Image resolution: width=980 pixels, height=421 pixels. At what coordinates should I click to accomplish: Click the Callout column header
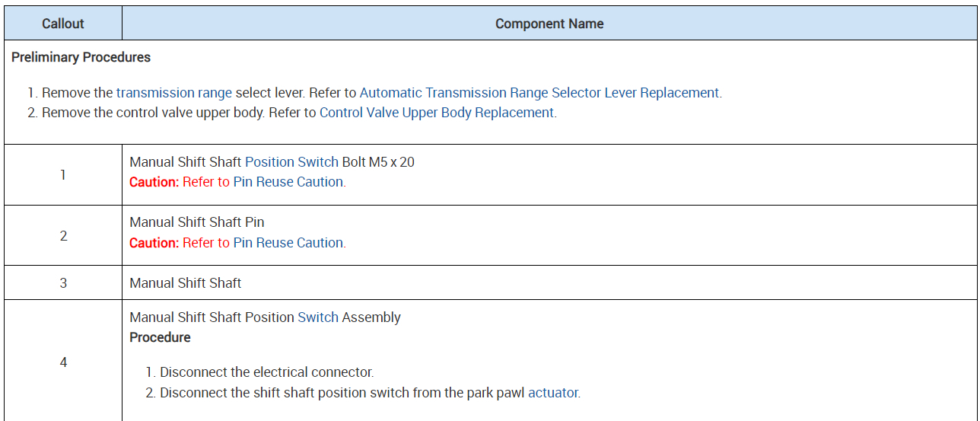click(63, 24)
